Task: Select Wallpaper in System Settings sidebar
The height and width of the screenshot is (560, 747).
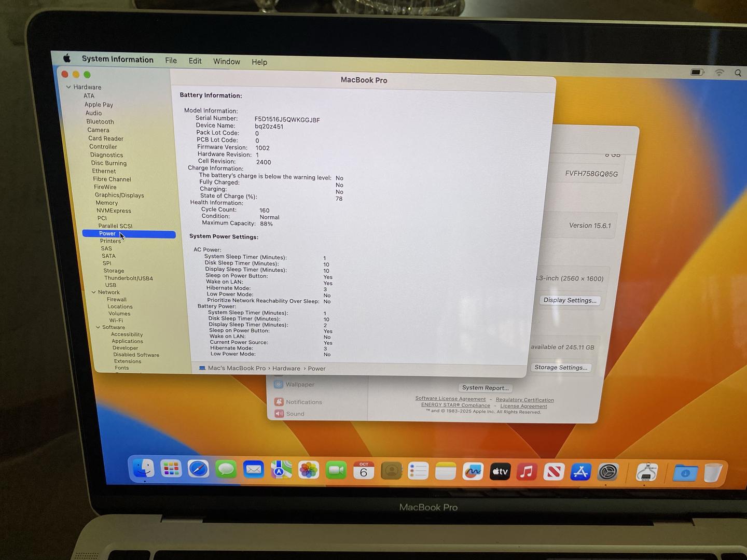Action: [294, 384]
